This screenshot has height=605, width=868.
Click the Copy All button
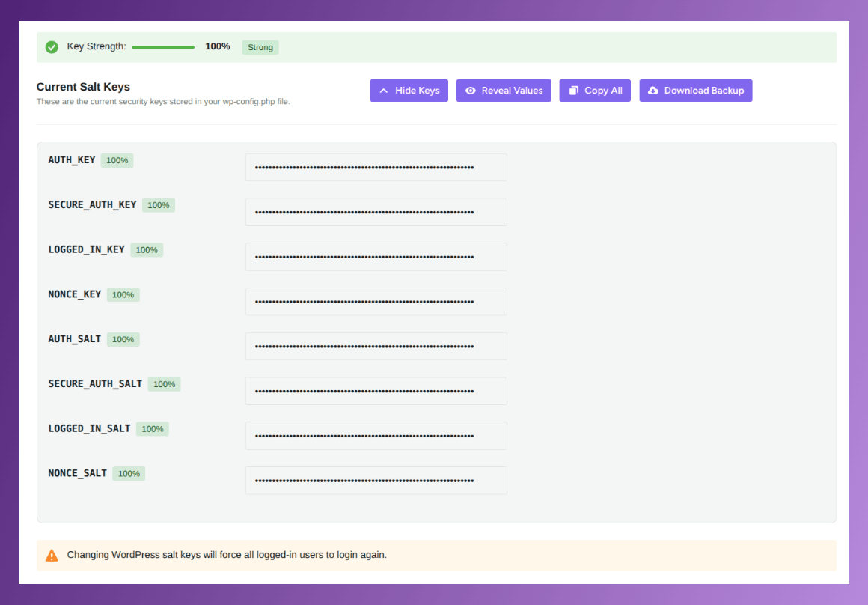click(595, 91)
